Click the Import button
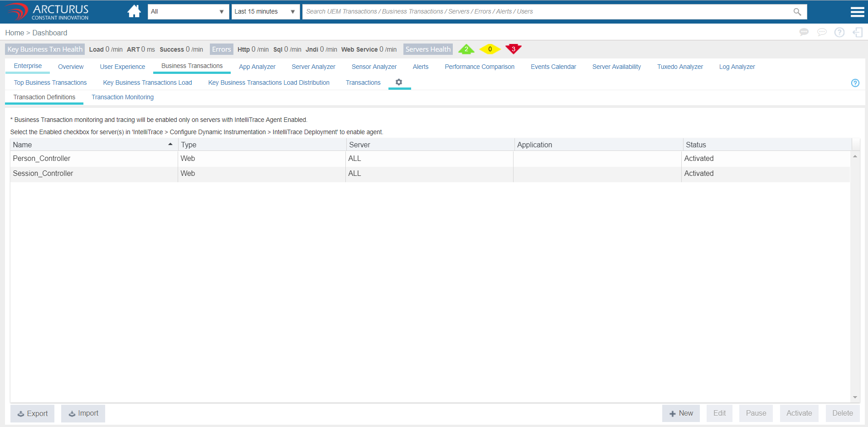 83,413
